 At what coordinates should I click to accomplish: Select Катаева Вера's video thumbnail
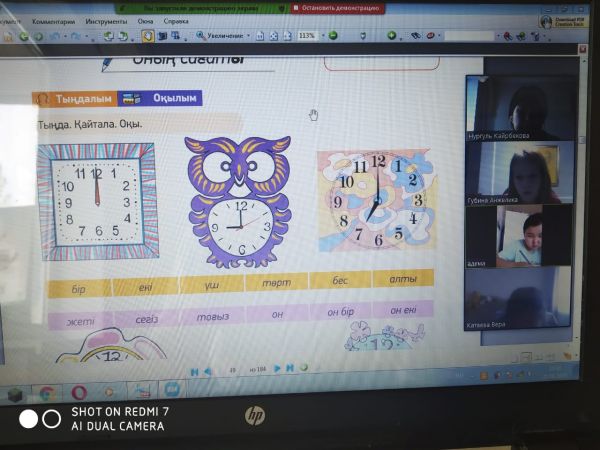tap(519, 298)
